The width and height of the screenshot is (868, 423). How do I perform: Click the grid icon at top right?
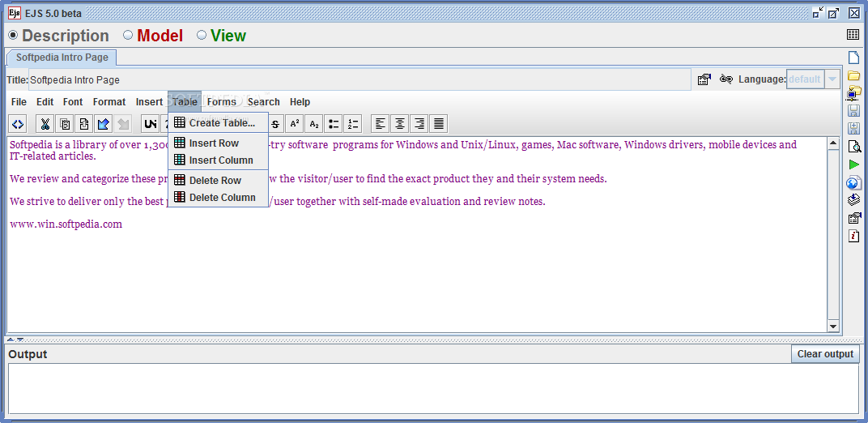click(853, 35)
